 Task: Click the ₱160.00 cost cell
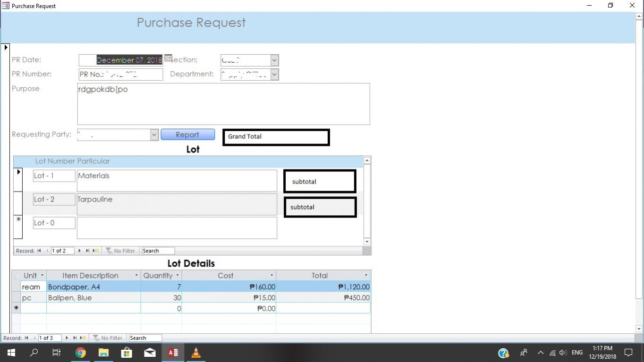point(229,286)
